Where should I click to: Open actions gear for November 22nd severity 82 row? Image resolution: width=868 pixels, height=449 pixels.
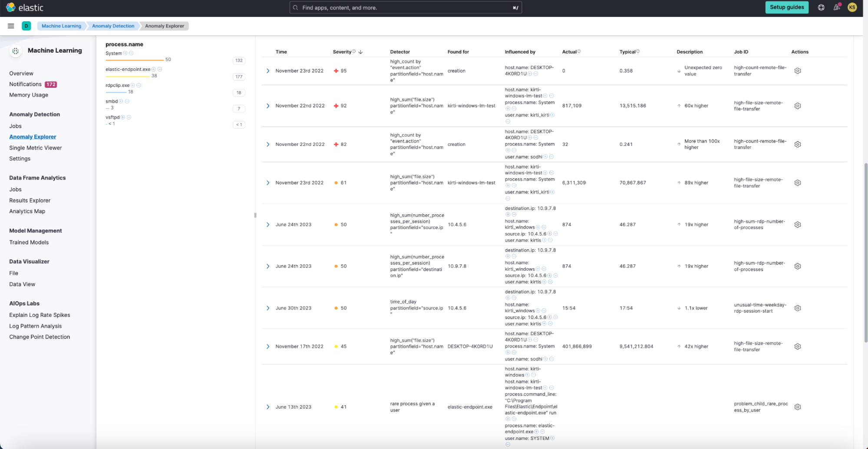797,144
